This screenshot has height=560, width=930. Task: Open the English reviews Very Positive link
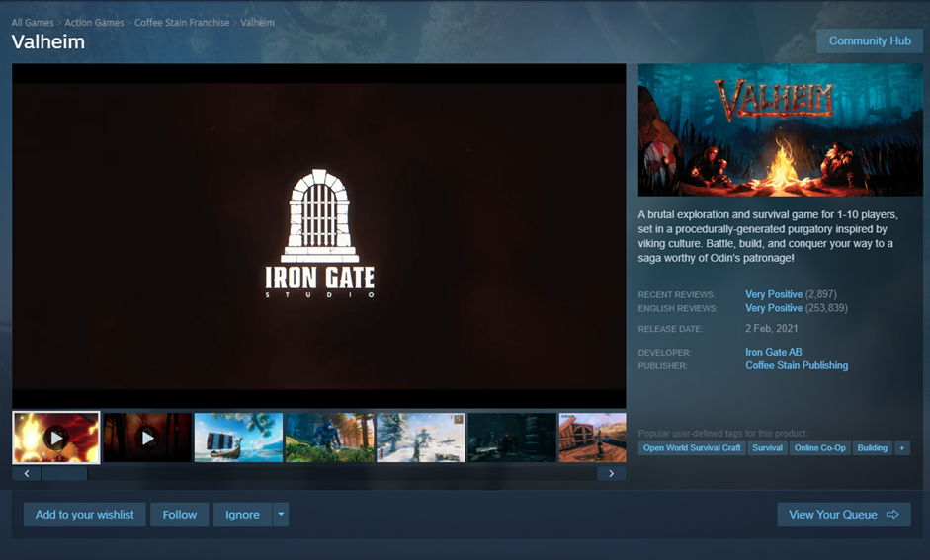tap(774, 308)
